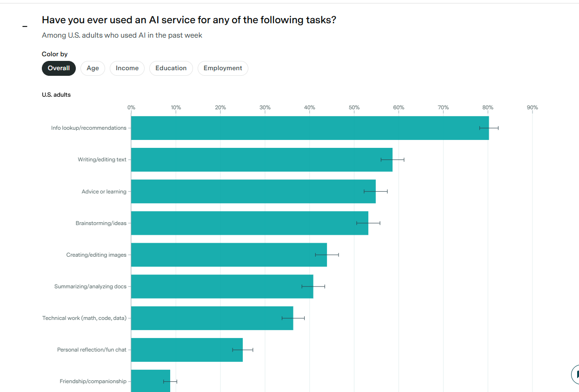Click the Personal reflection/fun chat bar
Image resolution: width=579 pixels, height=392 pixels.
click(186, 350)
